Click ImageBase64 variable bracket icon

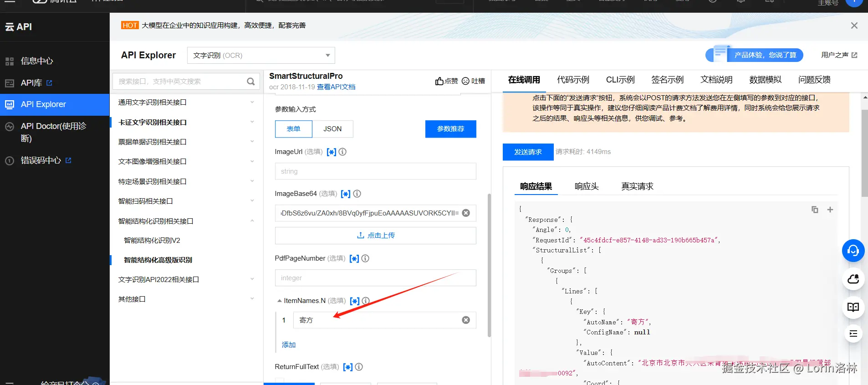[346, 194]
